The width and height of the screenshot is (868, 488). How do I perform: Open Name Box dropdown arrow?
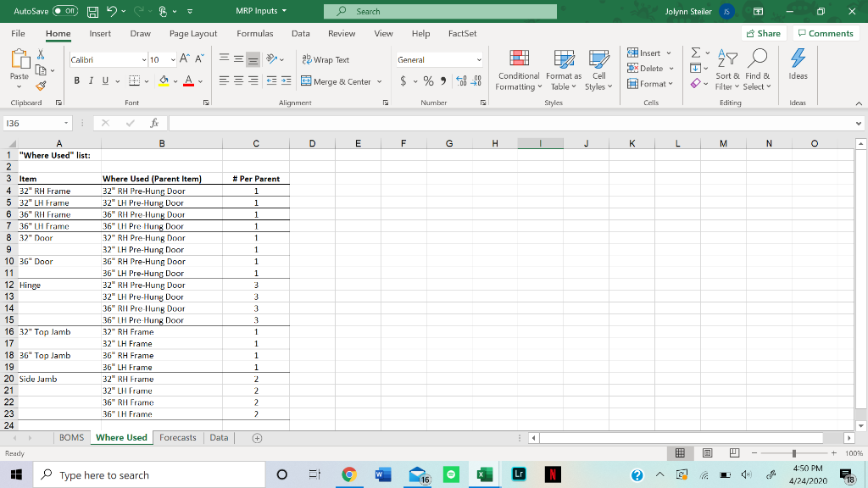[66, 123]
